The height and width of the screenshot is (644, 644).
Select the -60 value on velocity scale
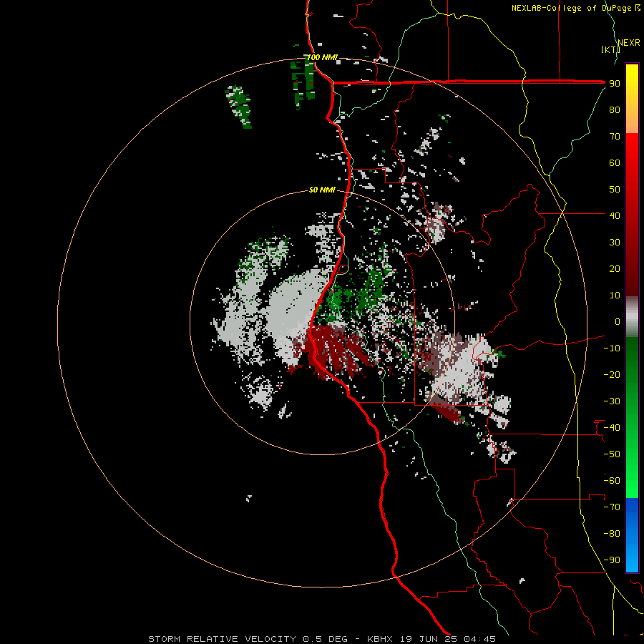pyautogui.click(x=612, y=481)
